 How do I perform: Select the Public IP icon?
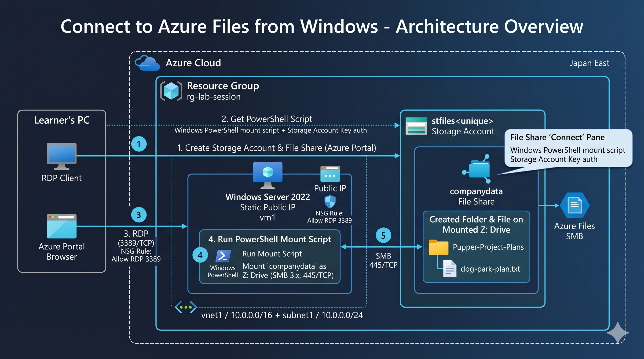330,174
